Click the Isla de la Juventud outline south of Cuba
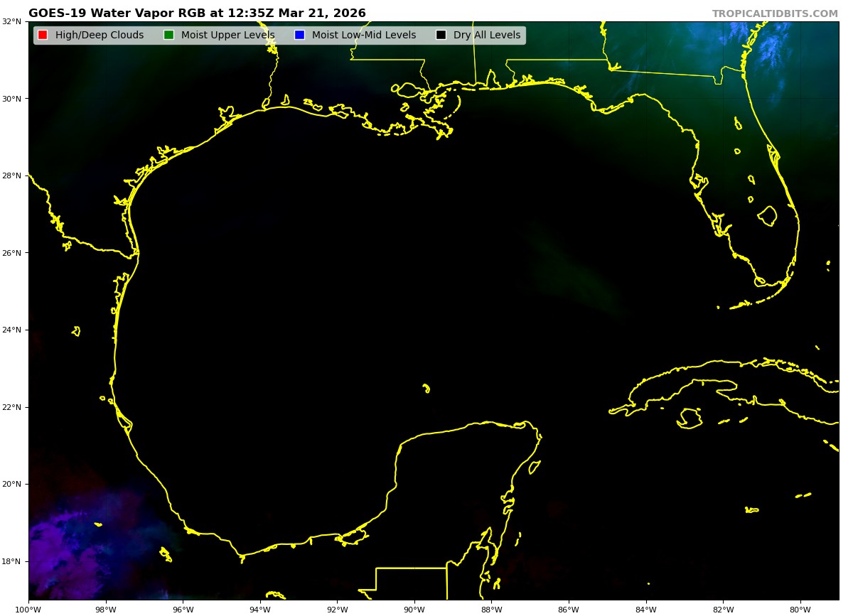Image resolution: width=853 pixels, height=616 pixels. [x=689, y=418]
